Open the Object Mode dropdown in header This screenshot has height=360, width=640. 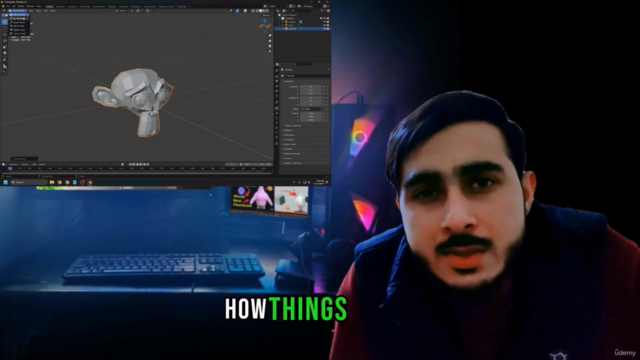[18, 11]
